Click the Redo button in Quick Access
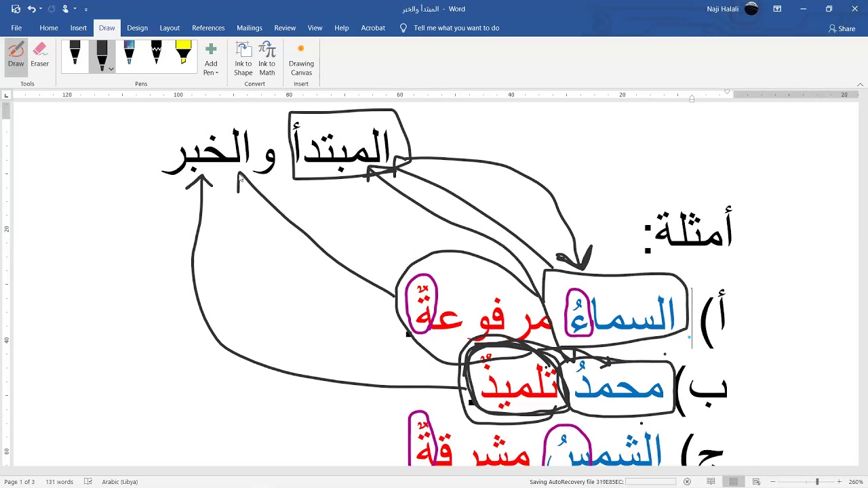This screenshot has width=868, height=488. click(52, 9)
